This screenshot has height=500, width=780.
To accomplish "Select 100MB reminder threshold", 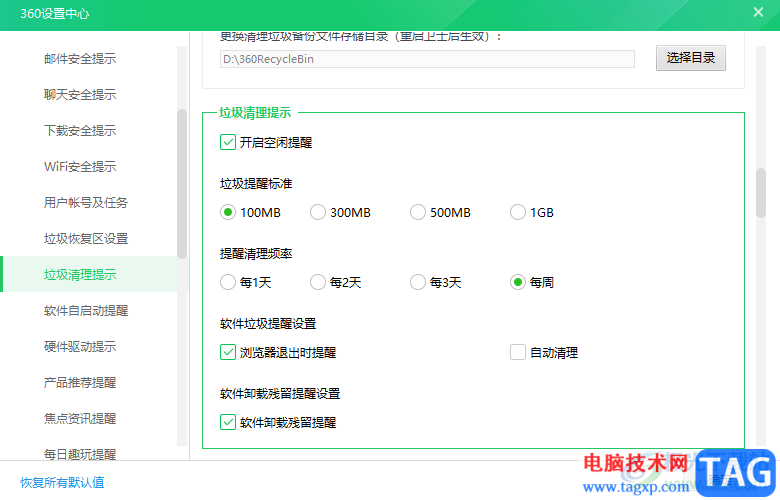I will [x=228, y=212].
